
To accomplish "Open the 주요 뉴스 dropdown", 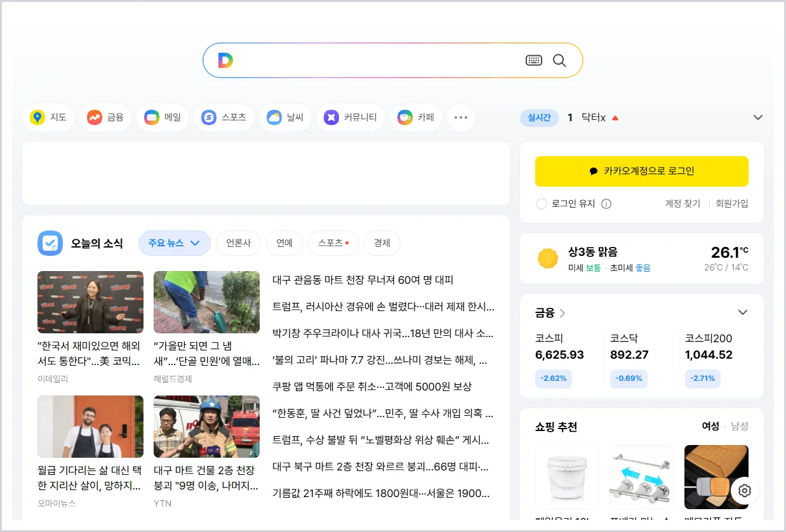I will pyautogui.click(x=175, y=243).
